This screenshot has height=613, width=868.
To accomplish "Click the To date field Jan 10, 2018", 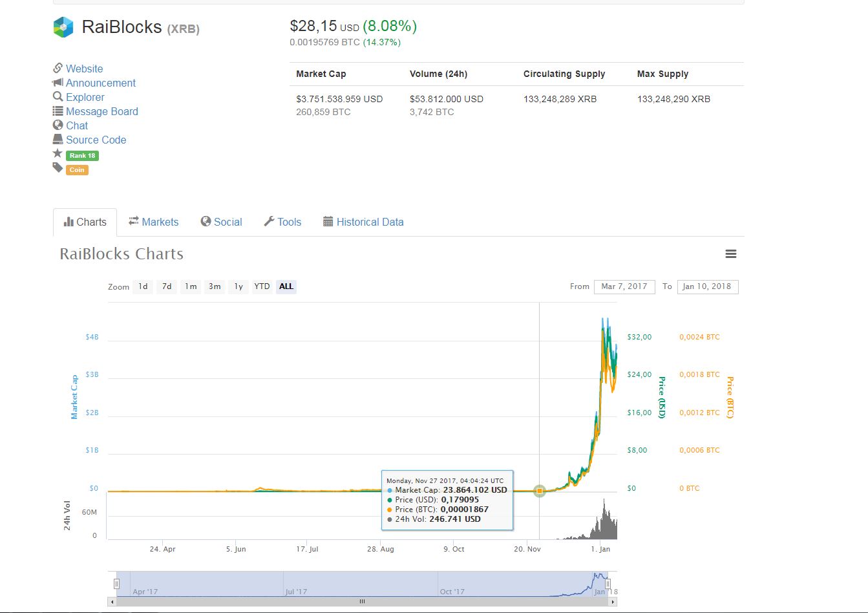I will point(708,286).
